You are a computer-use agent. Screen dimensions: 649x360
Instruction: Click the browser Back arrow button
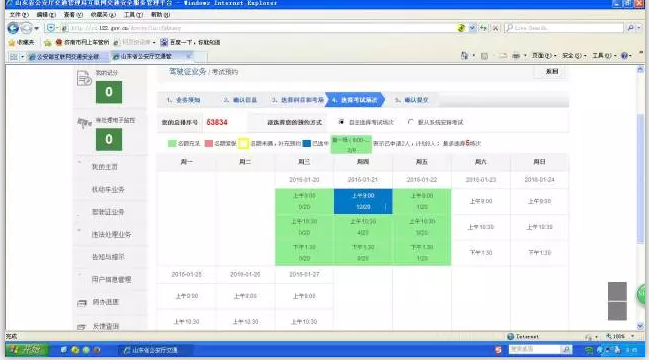13,28
